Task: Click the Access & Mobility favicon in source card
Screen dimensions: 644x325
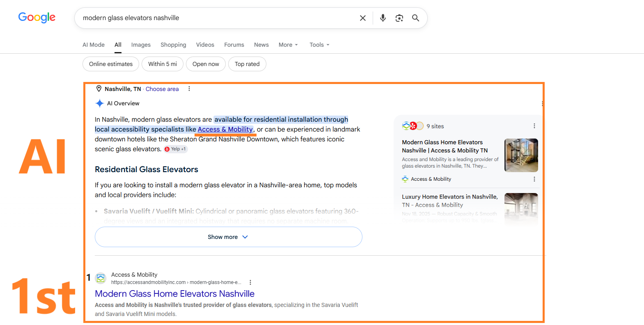Action: [405, 179]
